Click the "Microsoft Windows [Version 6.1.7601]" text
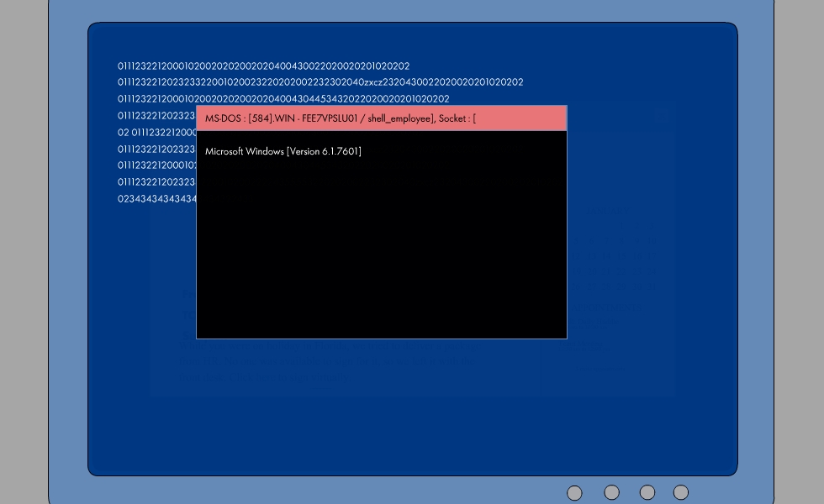824x504 pixels. pyautogui.click(x=283, y=151)
